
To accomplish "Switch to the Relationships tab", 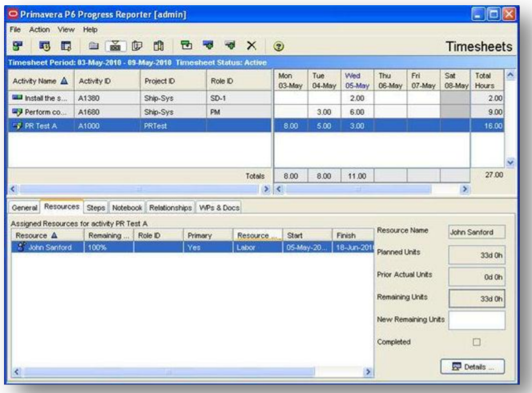I will [170, 208].
